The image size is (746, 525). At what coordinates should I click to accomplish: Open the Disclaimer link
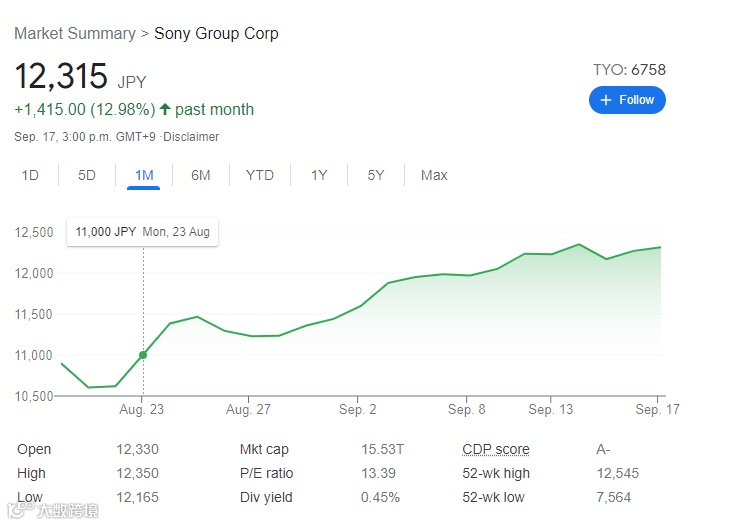[x=191, y=137]
